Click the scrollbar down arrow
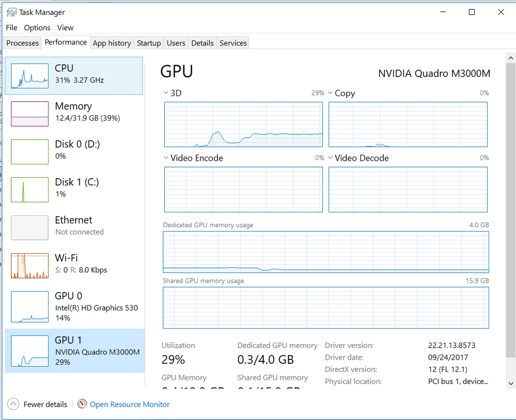Image resolution: width=516 pixels, height=420 pixels. (x=511, y=383)
